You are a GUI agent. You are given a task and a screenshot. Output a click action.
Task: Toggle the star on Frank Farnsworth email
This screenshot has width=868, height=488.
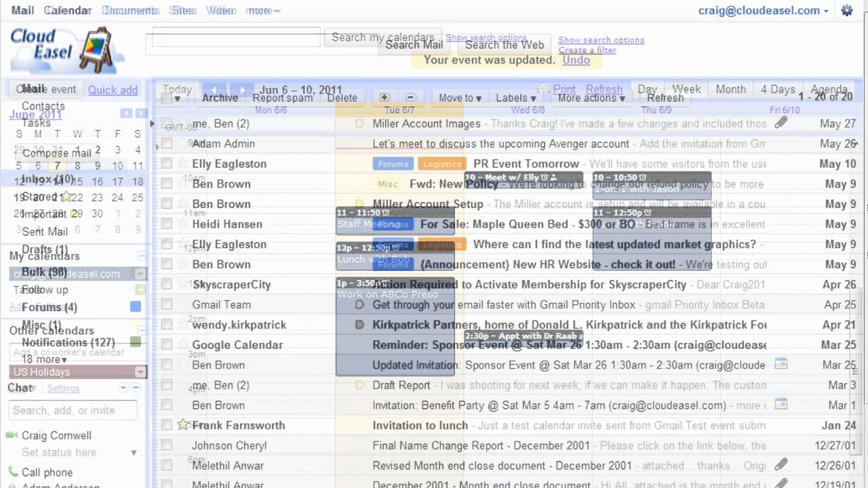coord(182,425)
